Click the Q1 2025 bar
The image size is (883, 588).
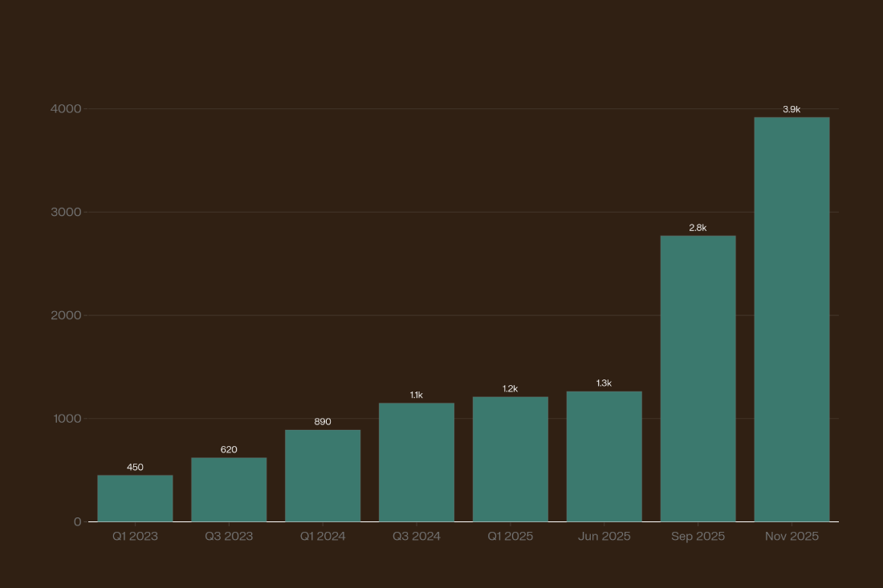(511, 459)
